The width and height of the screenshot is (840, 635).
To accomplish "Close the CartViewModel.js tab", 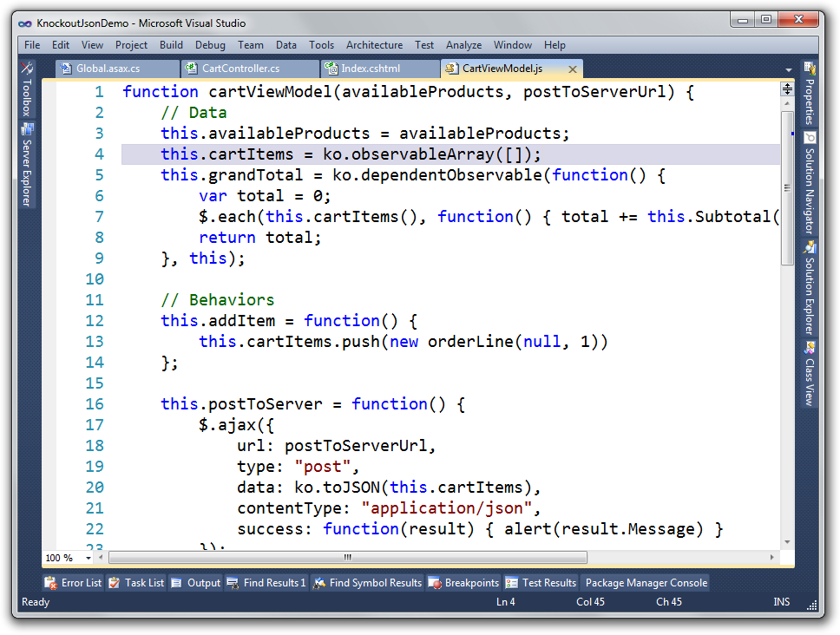I will pyautogui.click(x=572, y=69).
